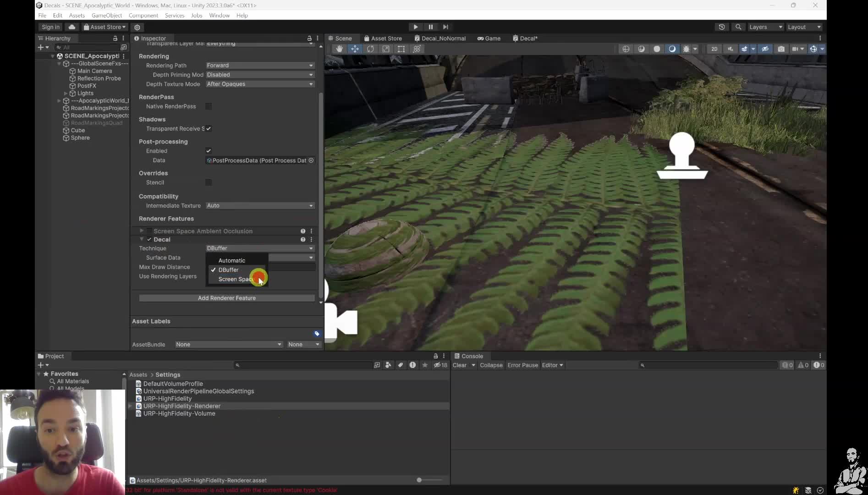This screenshot has width=868, height=495.
Task: Switch the Scene view to 2D mode
Action: pos(714,49)
